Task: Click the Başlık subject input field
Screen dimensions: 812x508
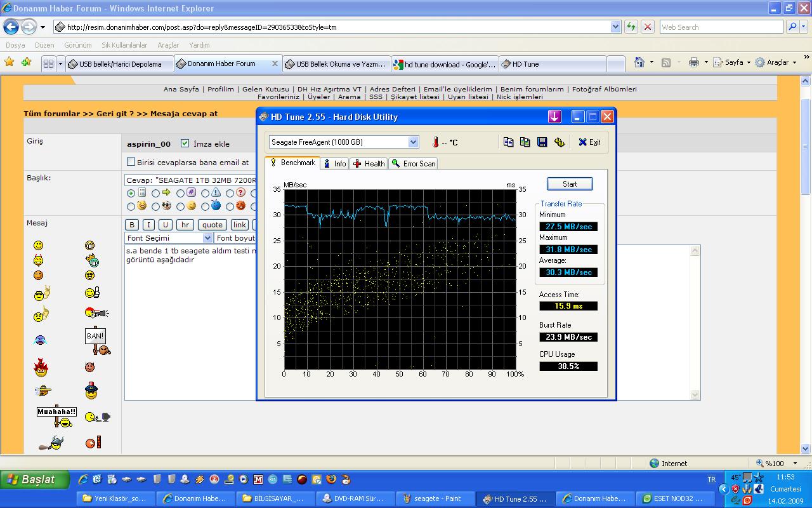Action: (190, 180)
